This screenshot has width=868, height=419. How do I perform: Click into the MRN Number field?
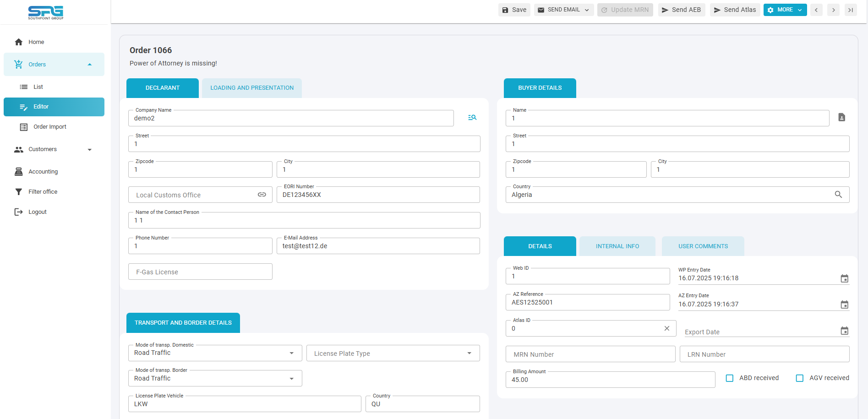(590, 354)
